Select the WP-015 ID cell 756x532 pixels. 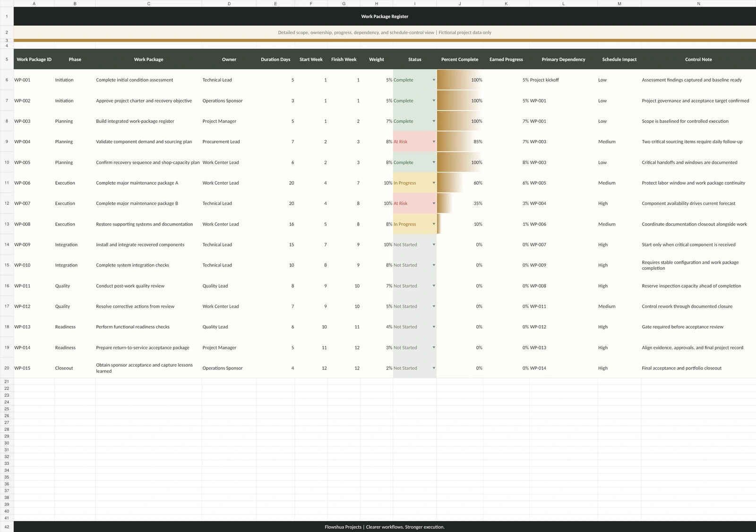pos(34,368)
